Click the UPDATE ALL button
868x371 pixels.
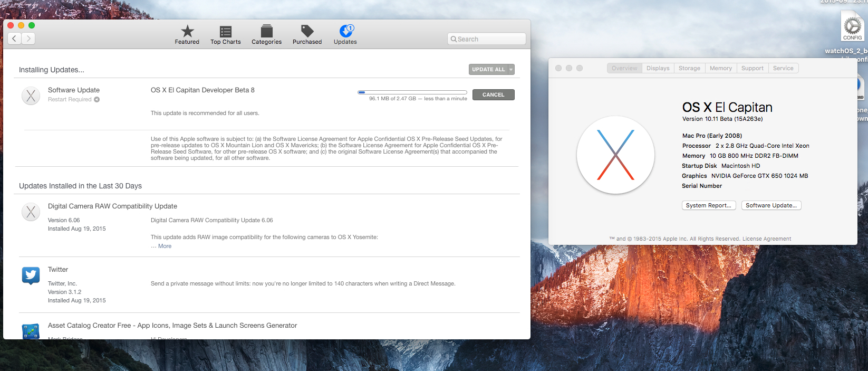[488, 69]
